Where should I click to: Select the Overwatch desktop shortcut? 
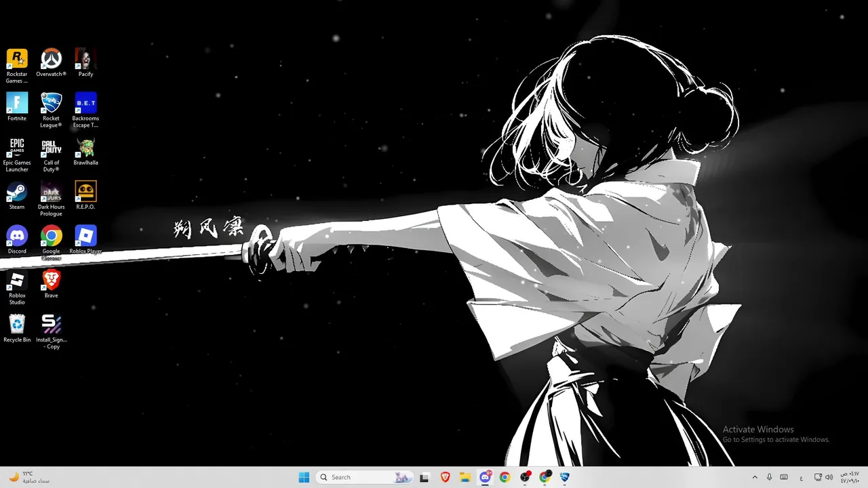[52, 62]
